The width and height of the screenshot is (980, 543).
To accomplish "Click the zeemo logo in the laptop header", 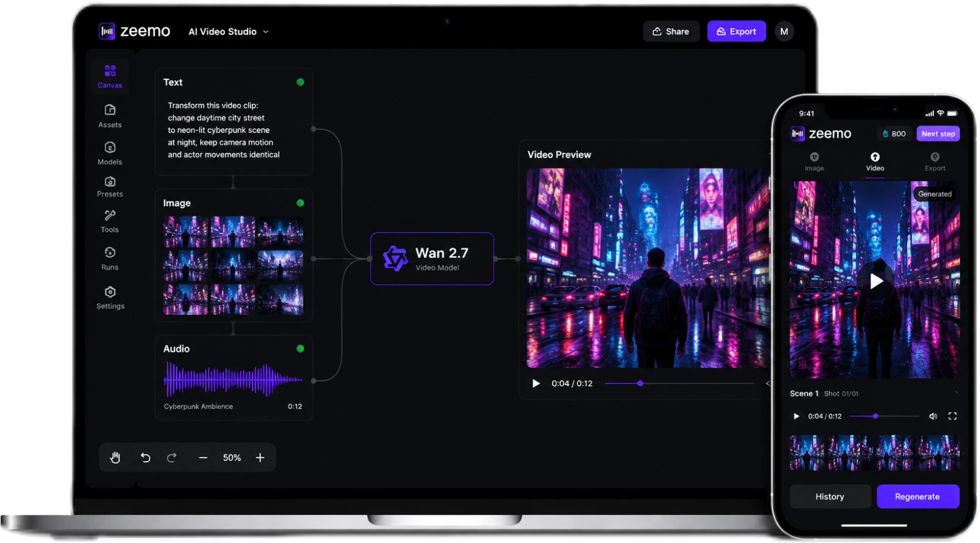I will 135,31.
